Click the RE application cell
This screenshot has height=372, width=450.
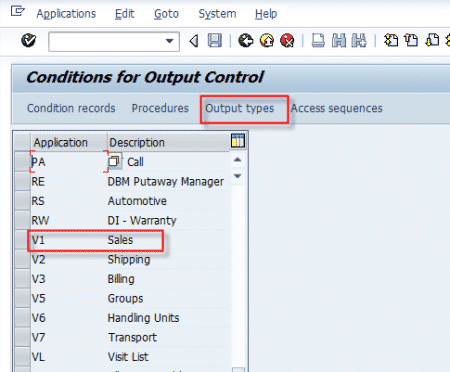tap(69, 182)
